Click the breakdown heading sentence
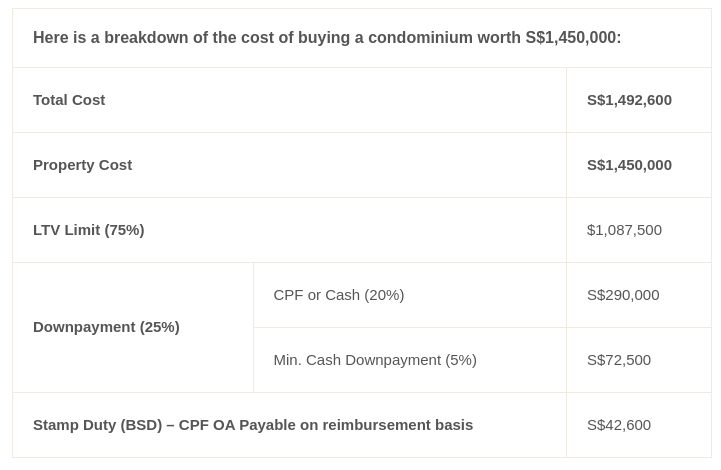Viewport: 721px width, 470px height. (327, 38)
